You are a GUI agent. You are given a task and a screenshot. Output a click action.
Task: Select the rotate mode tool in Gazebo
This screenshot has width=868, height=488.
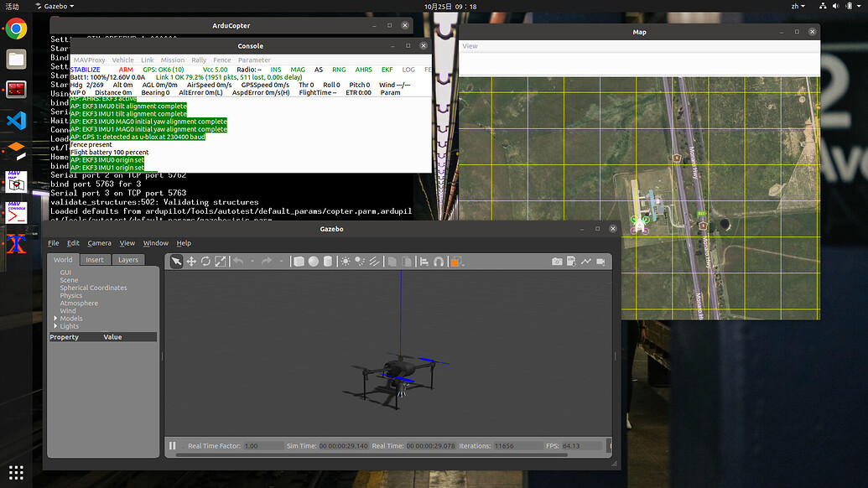click(205, 262)
